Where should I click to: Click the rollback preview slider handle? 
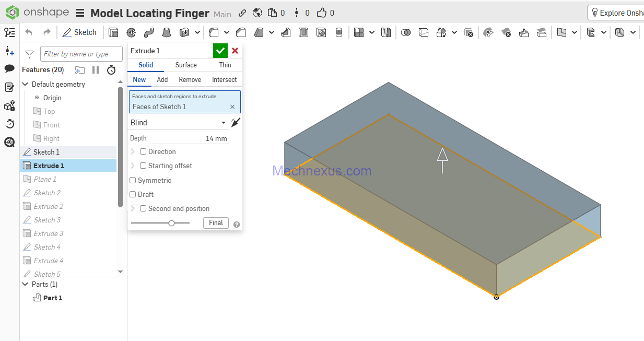(x=171, y=223)
